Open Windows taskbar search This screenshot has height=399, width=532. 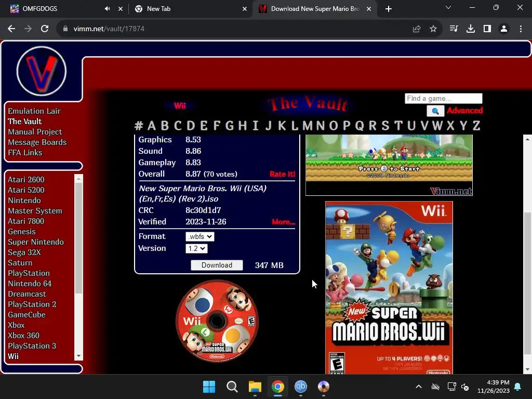[232, 387]
